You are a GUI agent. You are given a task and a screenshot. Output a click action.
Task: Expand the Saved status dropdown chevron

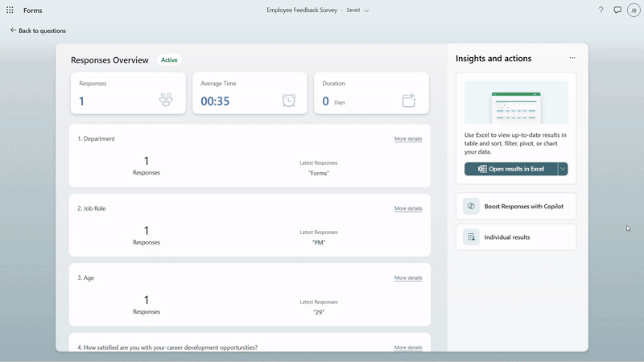click(366, 10)
